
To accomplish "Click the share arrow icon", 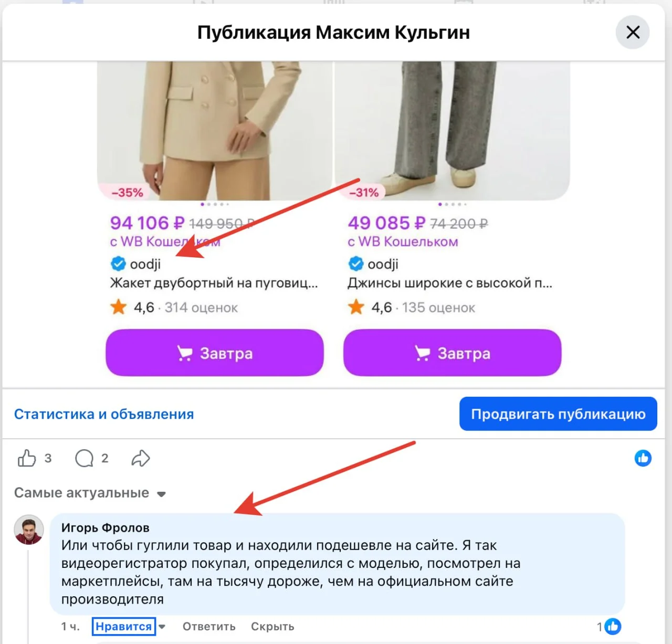I will [141, 458].
